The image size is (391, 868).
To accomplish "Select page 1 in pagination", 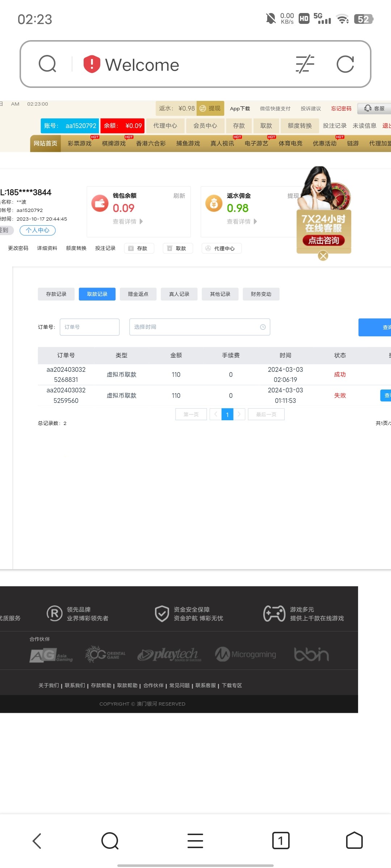I will tap(227, 414).
